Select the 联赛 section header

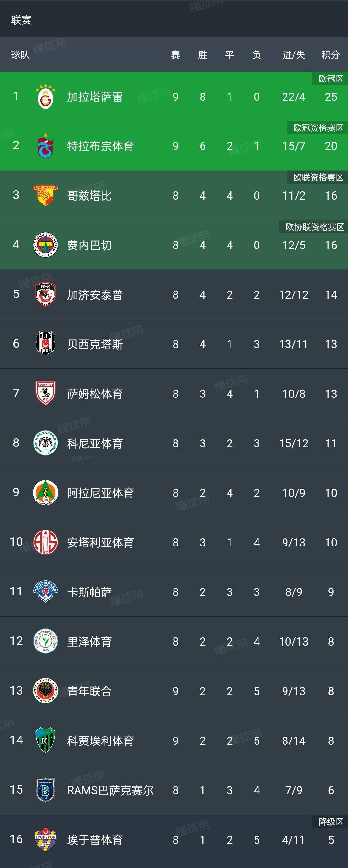point(21,20)
